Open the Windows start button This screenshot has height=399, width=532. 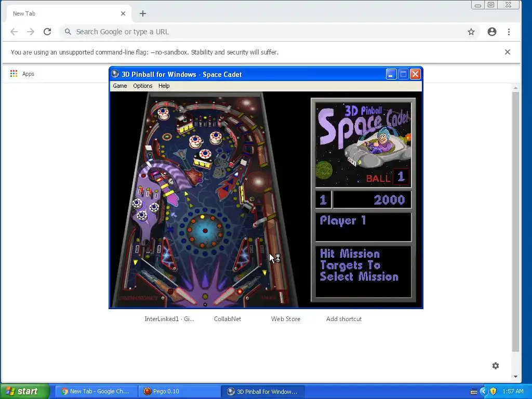pos(25,391)
